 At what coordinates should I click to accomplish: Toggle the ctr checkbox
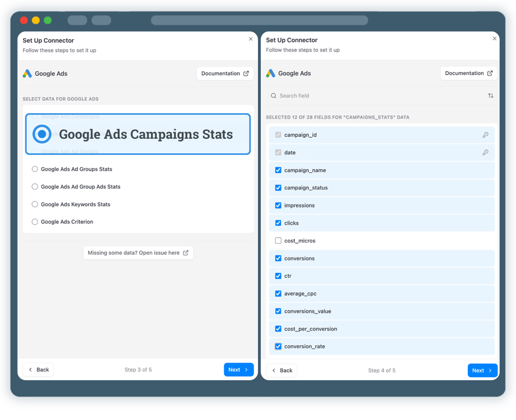pos(278,276)
